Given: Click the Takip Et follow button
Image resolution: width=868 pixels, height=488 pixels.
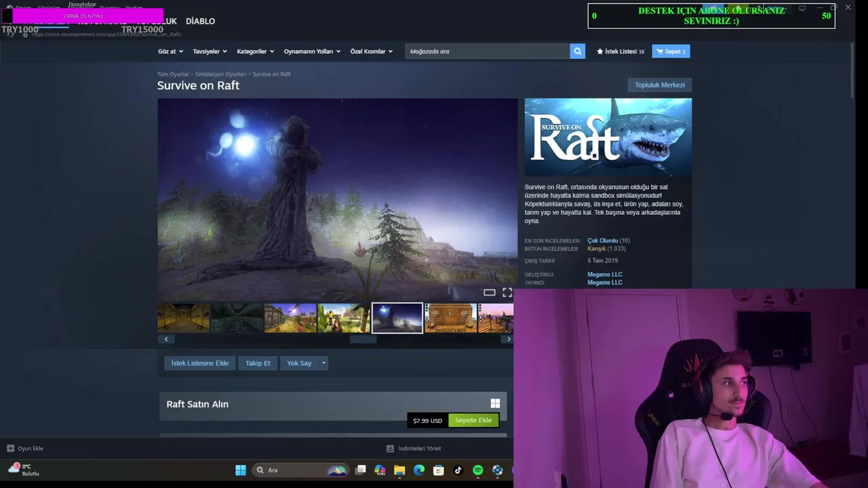Looking at the screenshot, I should [258, 363].
